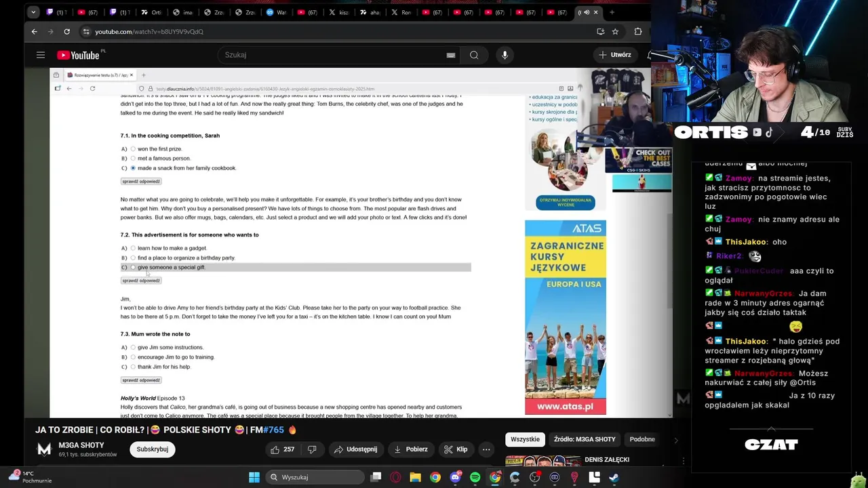Open the on-screen keyboard in YouTube search
The width and height of the screenshot is (868, 488).
coord(451,55)
